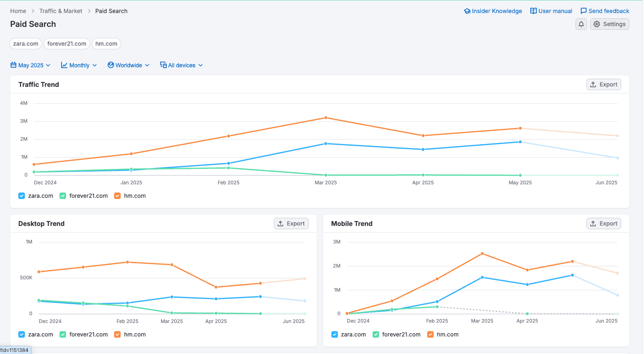Click the Mobile Trend heading
This screenshot has height=354, width=644.
pyautogui.click(x=352, y=223)
